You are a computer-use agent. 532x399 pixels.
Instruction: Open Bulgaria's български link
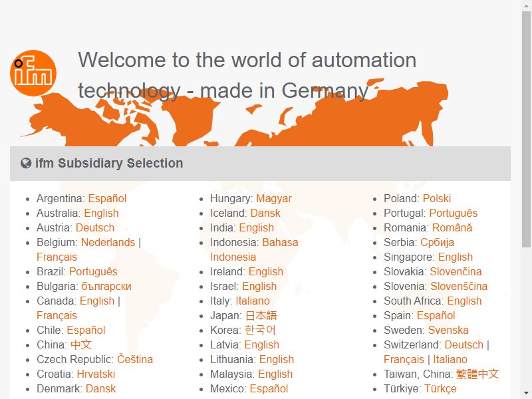pos(106,286)
